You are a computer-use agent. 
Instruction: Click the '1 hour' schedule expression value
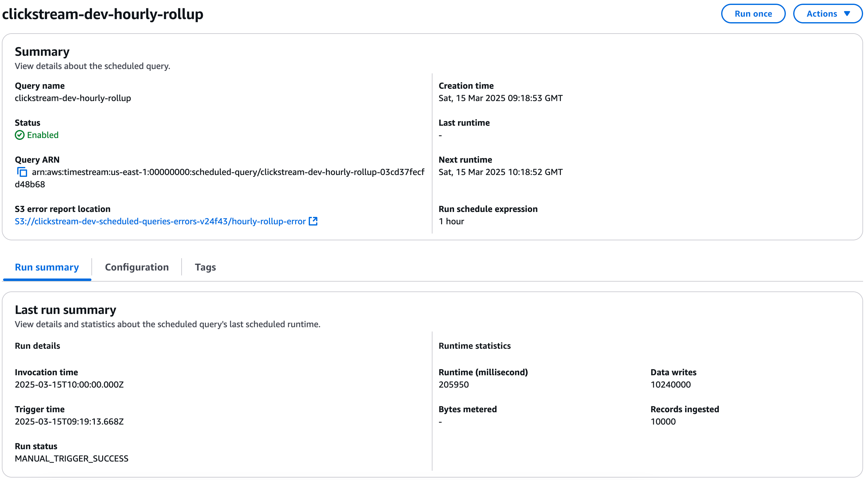(451, 221)
